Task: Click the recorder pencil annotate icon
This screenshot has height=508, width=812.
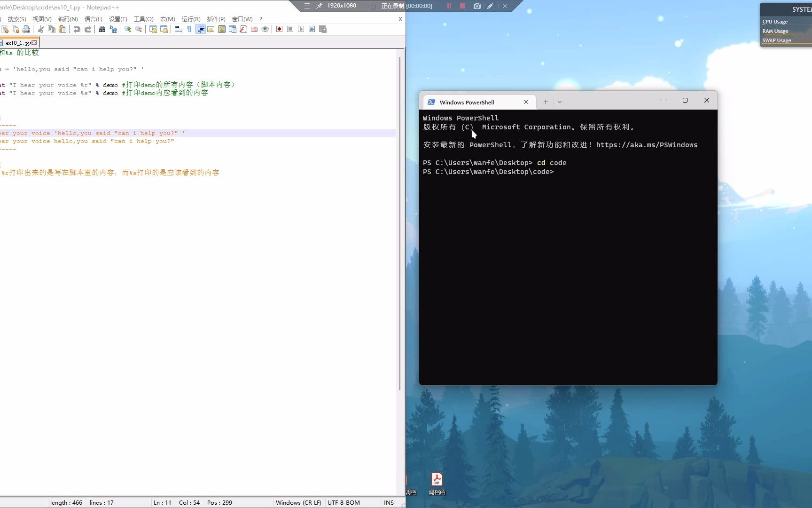Action: pyautogui.click(x=490, y=6)
